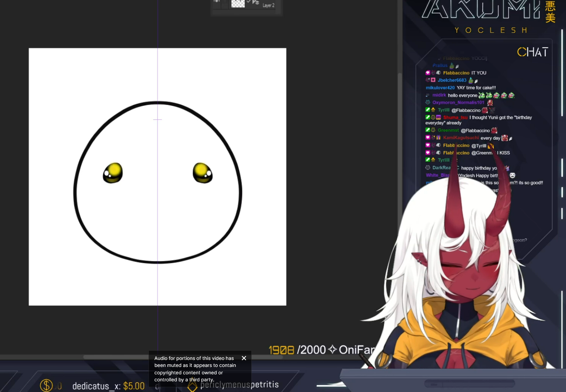Viewport: 566px width, 392px height.
Task: Toggle the Layer 2 visibility eye
Action: [217, 1]
